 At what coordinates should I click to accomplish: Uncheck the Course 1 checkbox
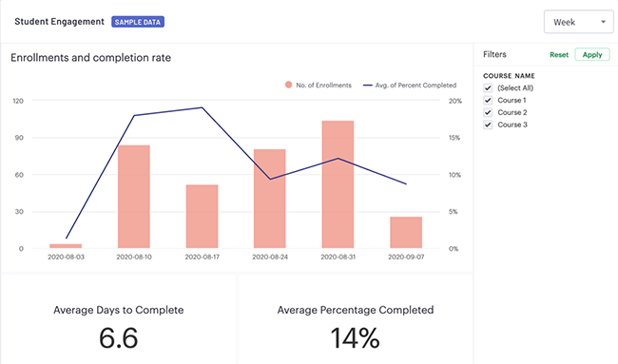pyautogui.click(x=488, y=100)
